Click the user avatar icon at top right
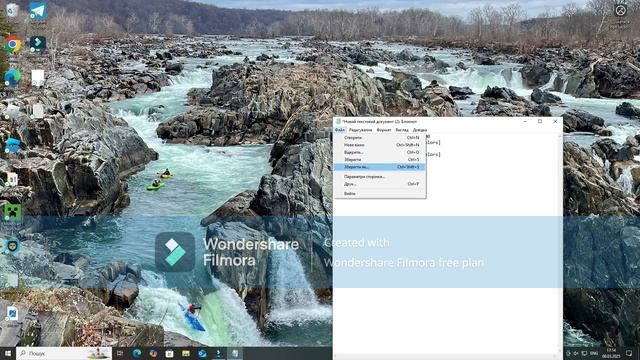Image resolution: width=640 pixels, height=360 pixels. coord(620,10)
